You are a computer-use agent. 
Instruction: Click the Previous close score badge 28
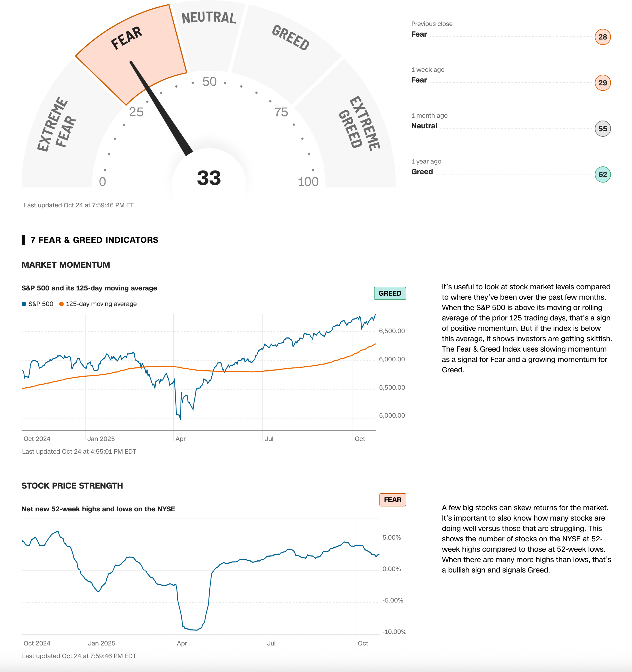603,37
